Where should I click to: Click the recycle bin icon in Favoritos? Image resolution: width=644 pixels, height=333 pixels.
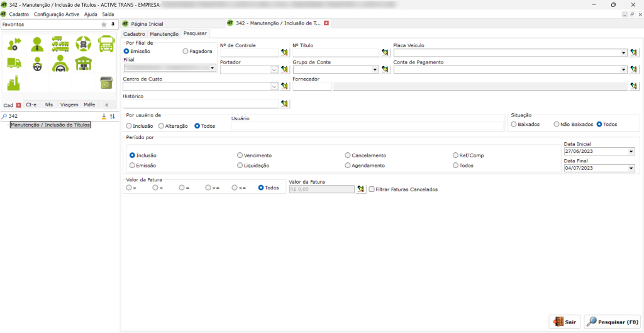[x=106, y=83]
